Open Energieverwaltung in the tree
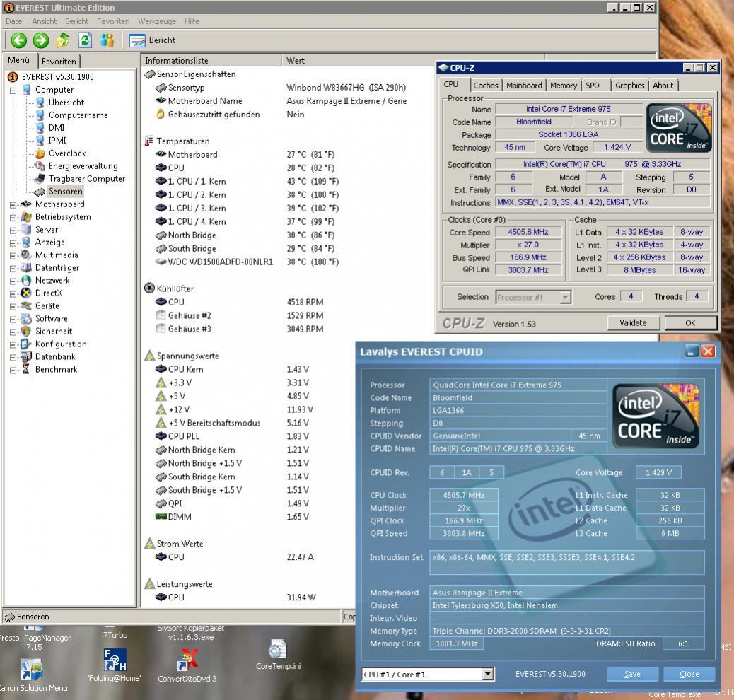 pyautogui.click(x=83, y=165)
